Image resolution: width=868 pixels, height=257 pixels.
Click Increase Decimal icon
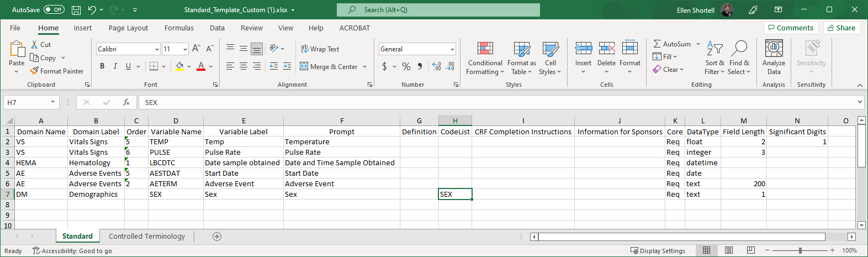coord(437,66)
